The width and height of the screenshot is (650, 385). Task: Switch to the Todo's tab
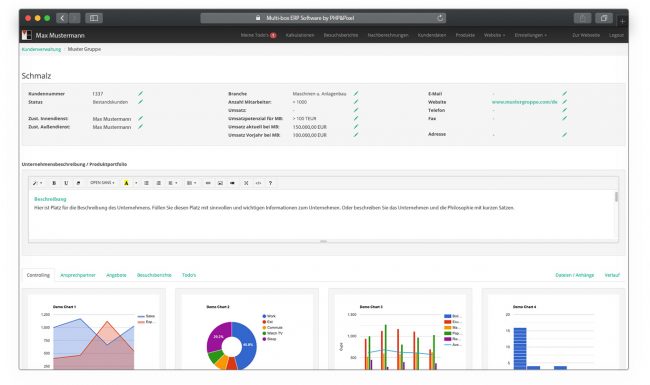point(189,275)
